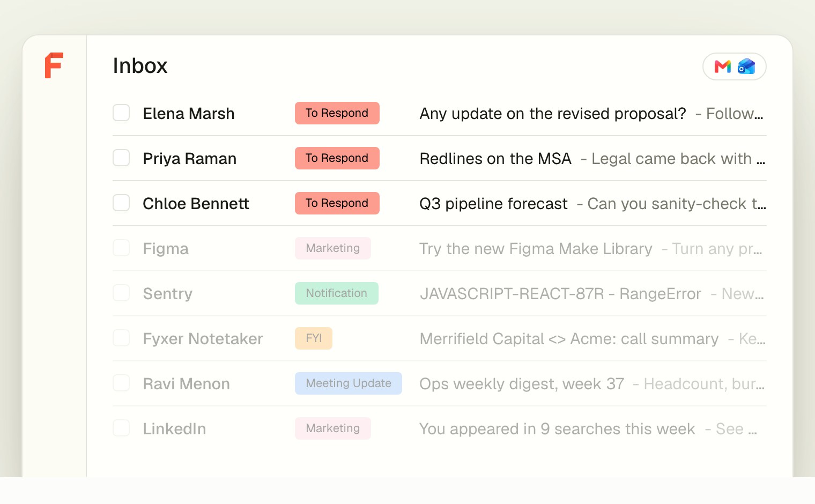
Task: Open 'You appeared in 9 searches this week'
Action: (557, 429)
